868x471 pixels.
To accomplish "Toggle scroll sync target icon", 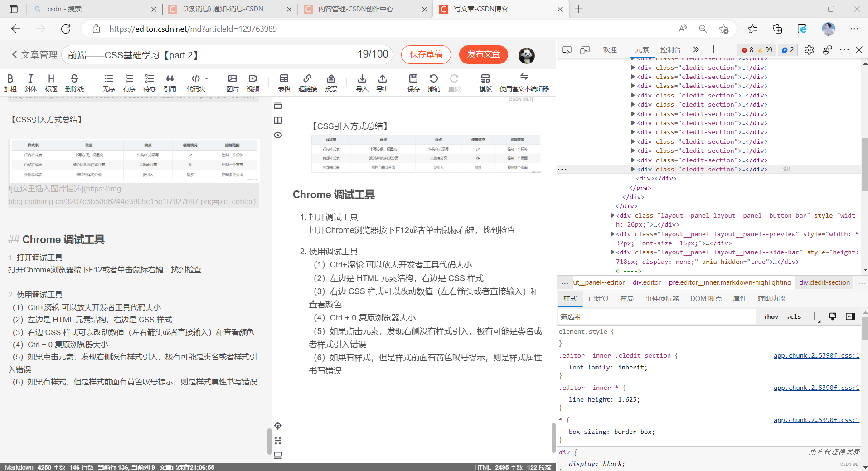I will click(278, 426).
